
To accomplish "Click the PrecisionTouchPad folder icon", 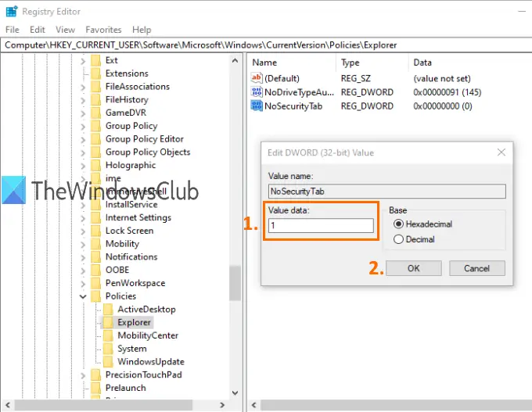I will pyautogui.click(x=96, y=374).
